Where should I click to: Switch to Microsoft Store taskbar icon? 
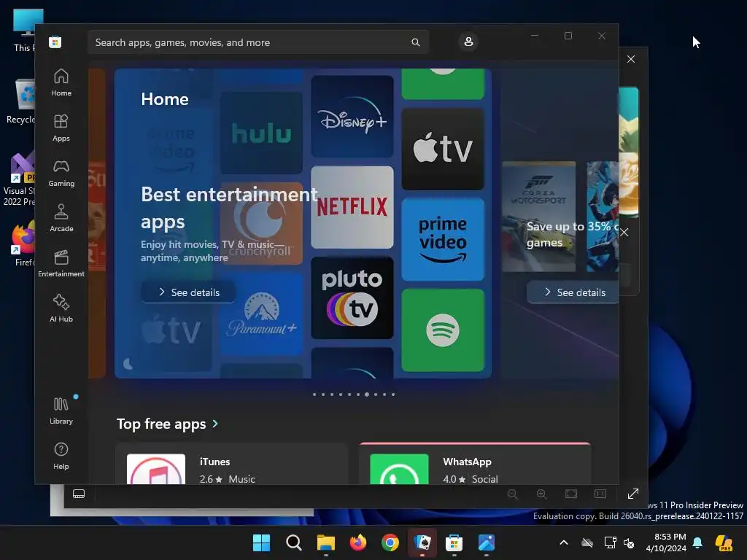click(x=454, y=542)
